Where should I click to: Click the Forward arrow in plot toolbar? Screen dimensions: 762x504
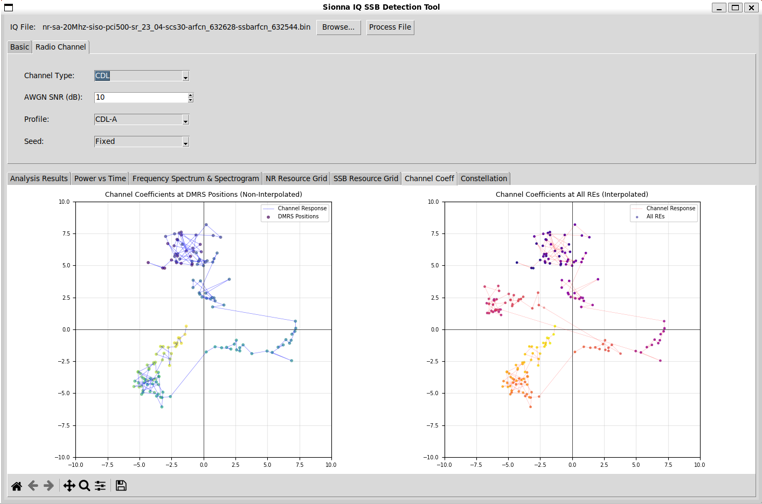point(48,486)
